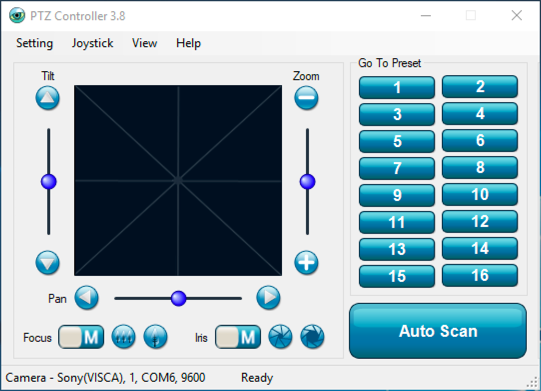Toggle the Focus manual/auto switch
The width and height of the screenshot is (541, 391).
point(81,337)
